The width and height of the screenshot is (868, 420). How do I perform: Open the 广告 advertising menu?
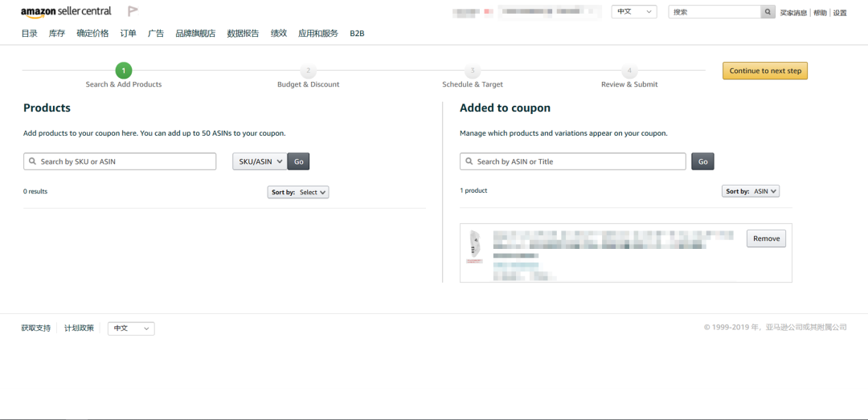pos(156,34)
